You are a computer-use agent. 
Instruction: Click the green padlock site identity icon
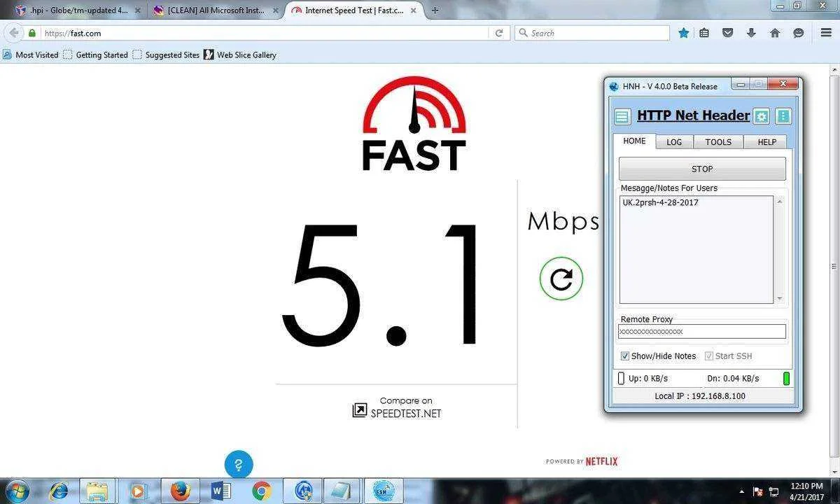[x=32, y=33]
